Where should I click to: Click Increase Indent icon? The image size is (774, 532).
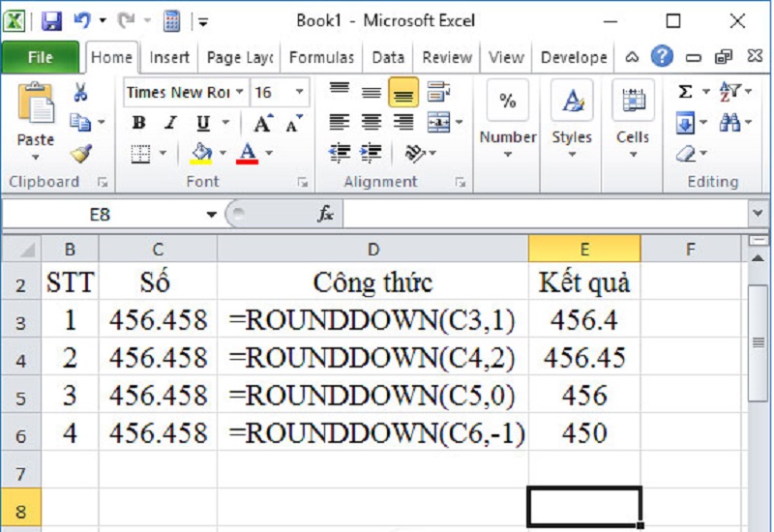372,154
